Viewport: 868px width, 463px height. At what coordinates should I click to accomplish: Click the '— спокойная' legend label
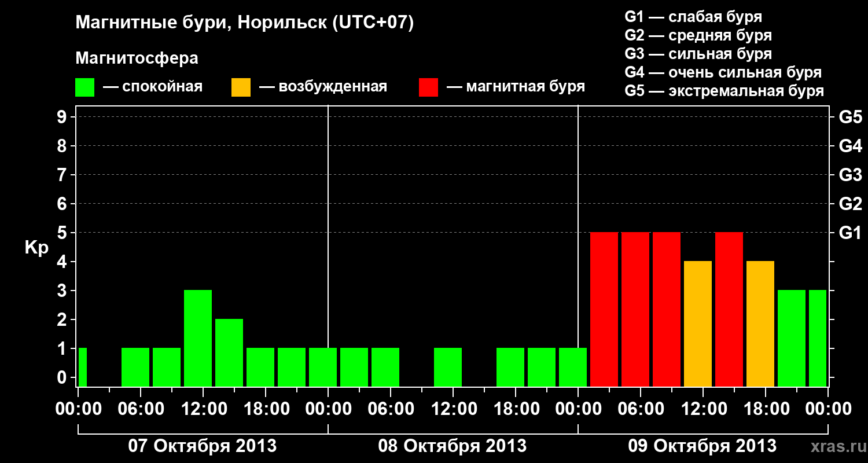point(153,87)
